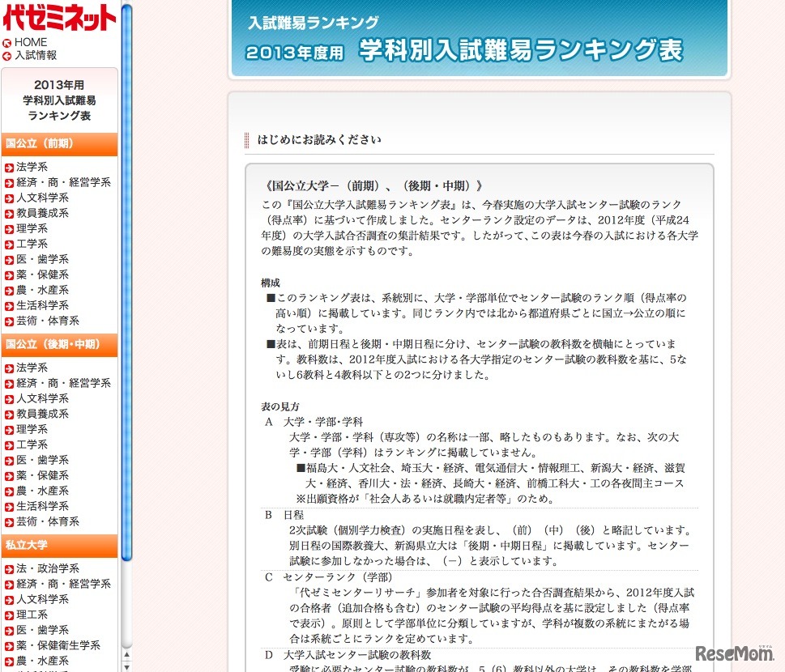Image resolution: width=785 pixels, height=672 pixels.
Task: Open 経済・商・経営学系 under 国公立（後期・中期）
Action: [63, 383]
